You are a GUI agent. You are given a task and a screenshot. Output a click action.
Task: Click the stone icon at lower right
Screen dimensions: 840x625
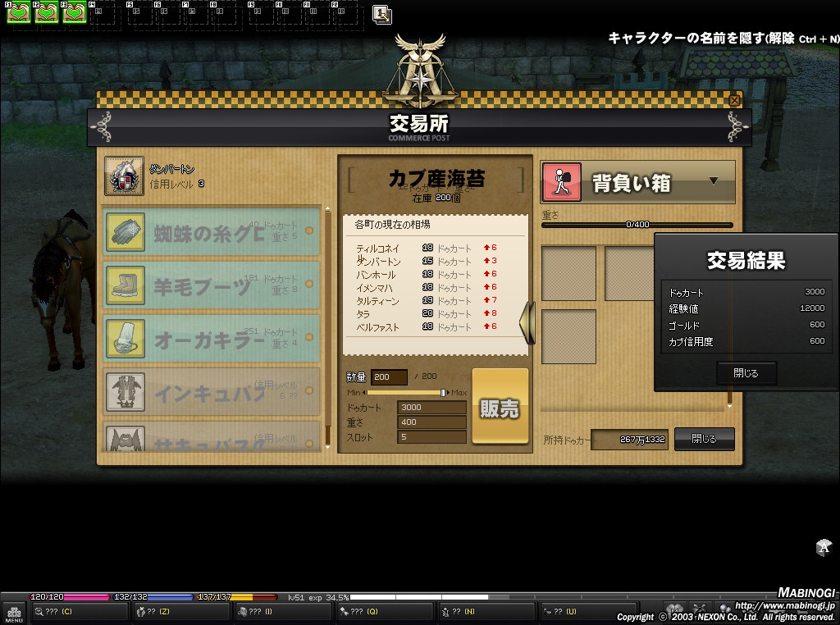coord(824,547)
